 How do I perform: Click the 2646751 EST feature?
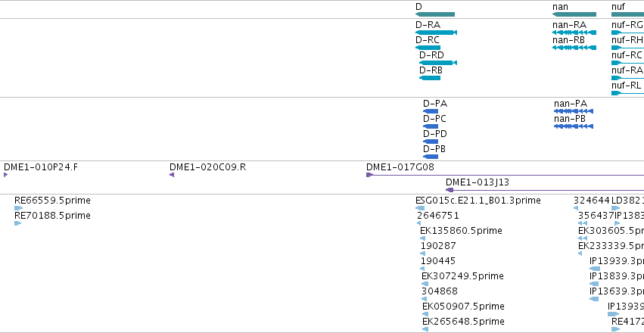[418, 223]
